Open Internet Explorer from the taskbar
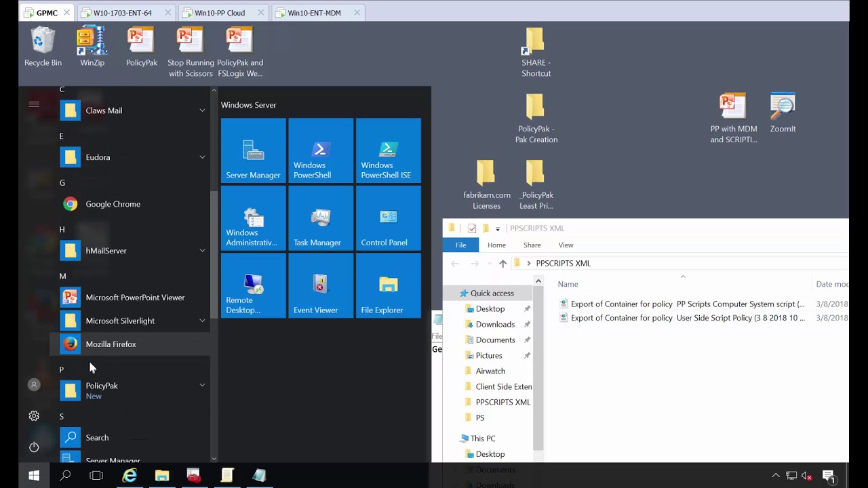Screen dimensions: 868x488 click(x=129, y=476)
